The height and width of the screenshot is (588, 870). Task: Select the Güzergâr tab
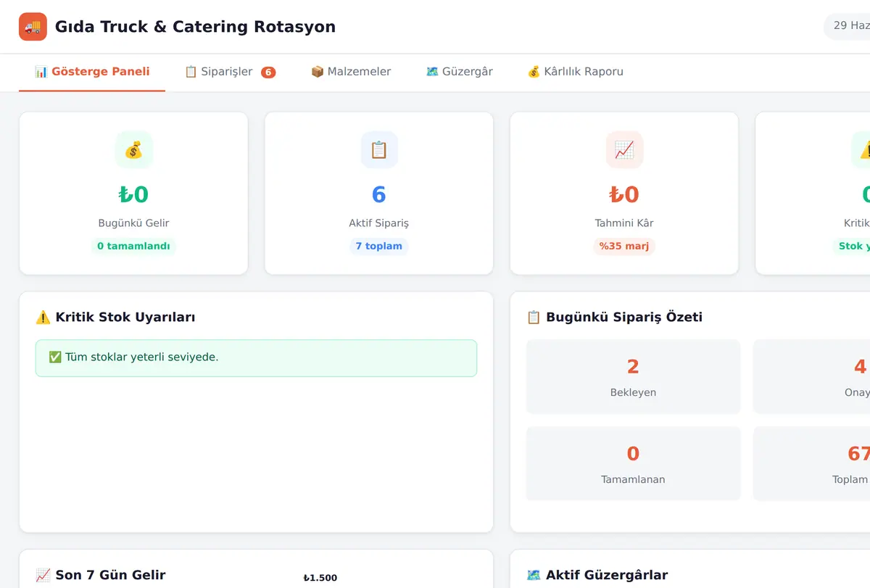tap(459, 72)
